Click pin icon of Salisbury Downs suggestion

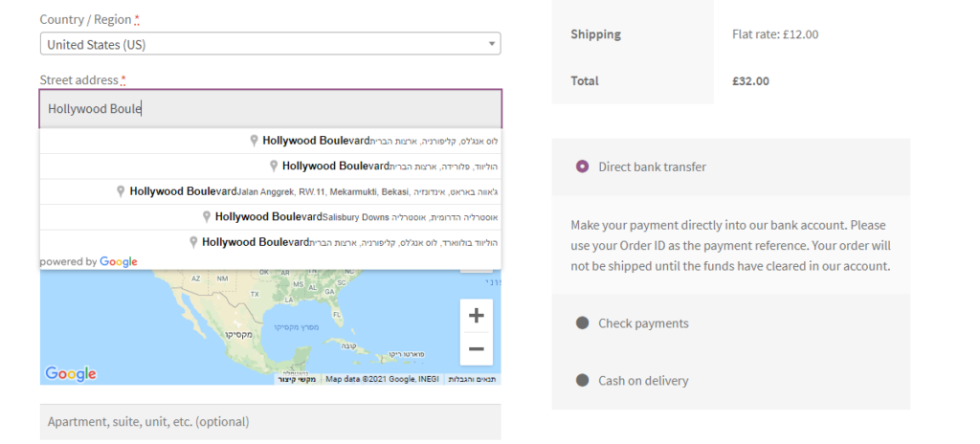(207, 217)
